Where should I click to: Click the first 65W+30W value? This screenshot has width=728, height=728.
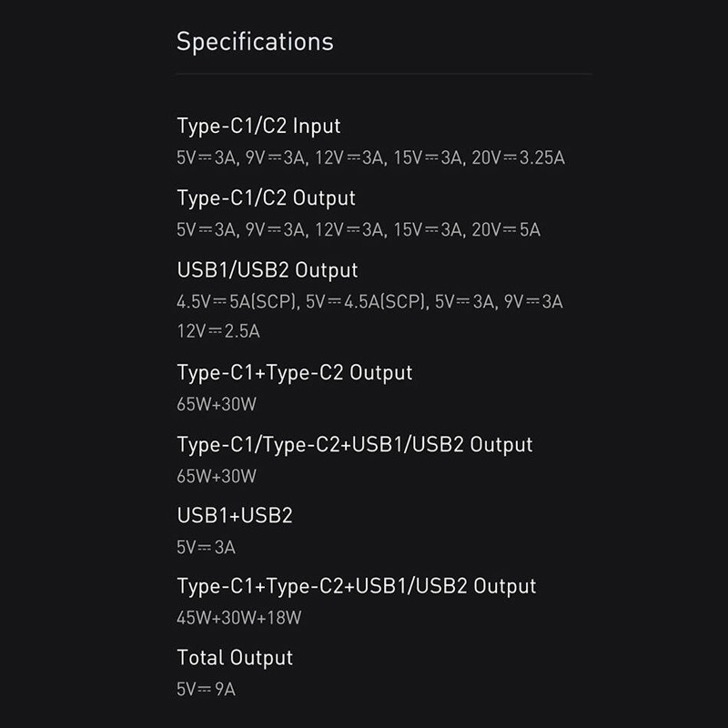217,404
